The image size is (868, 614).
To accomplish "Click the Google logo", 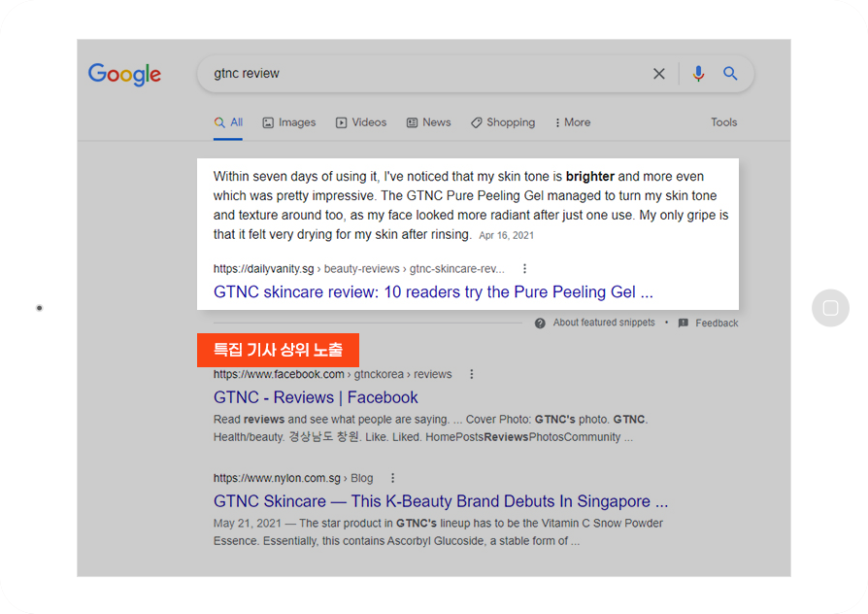I will pos(124,74).
